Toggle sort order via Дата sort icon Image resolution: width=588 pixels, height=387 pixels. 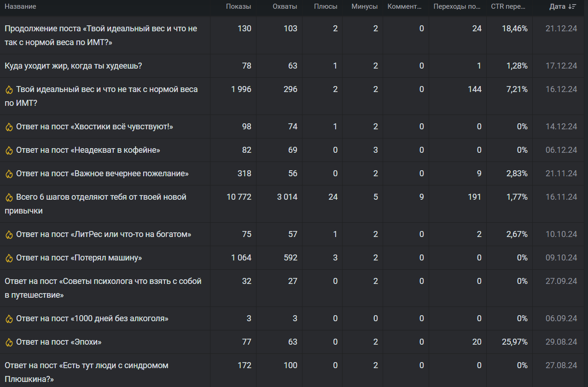click(x=572, y=6)
